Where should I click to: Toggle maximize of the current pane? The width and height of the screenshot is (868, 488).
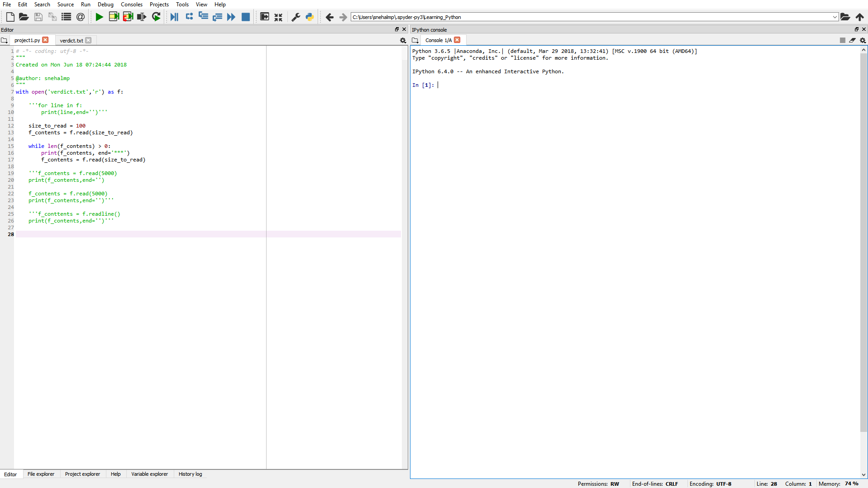tap(264, 17)
